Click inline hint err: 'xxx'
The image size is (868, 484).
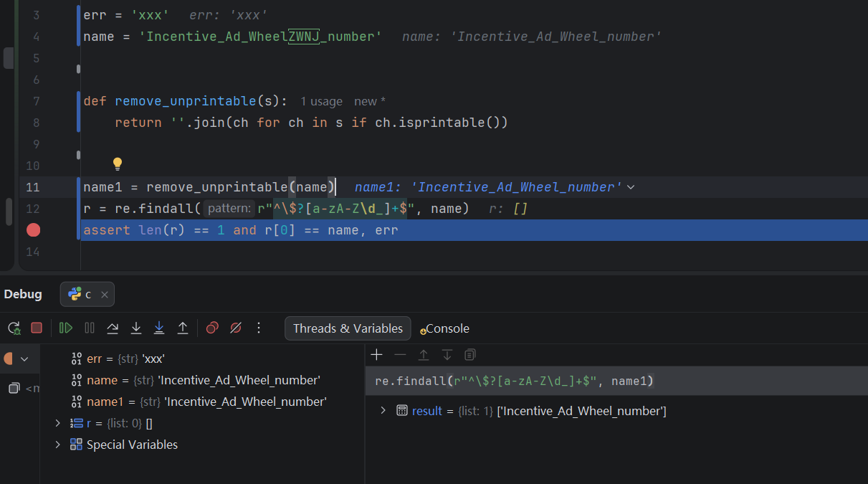click(229, 15)
